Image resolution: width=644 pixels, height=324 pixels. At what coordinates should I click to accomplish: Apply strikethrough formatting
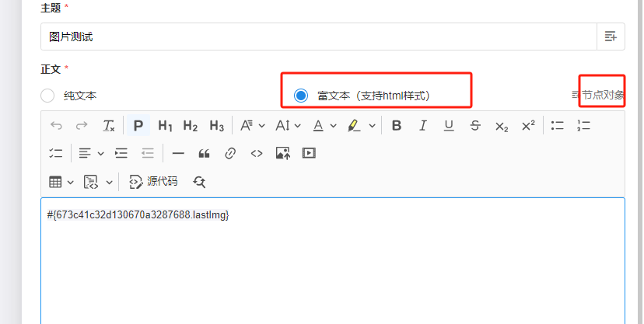tap(475, 125)
